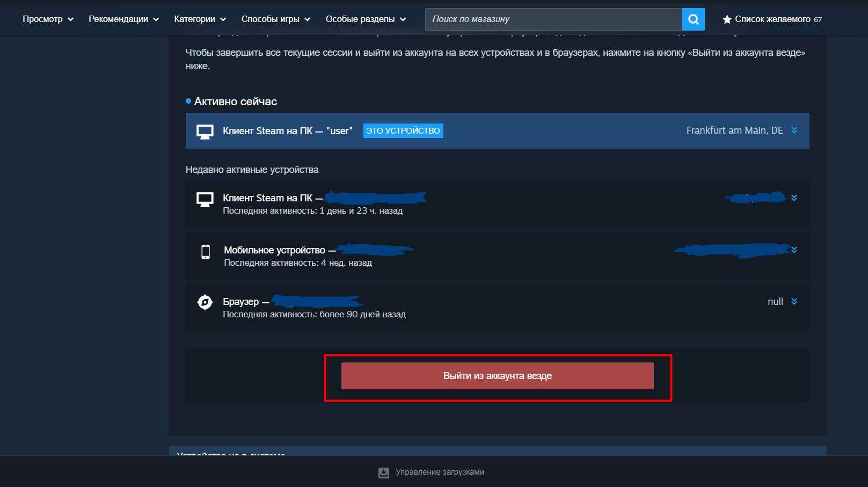
Task: Select the Мобильное устройство row text
Action: point(274,250)
